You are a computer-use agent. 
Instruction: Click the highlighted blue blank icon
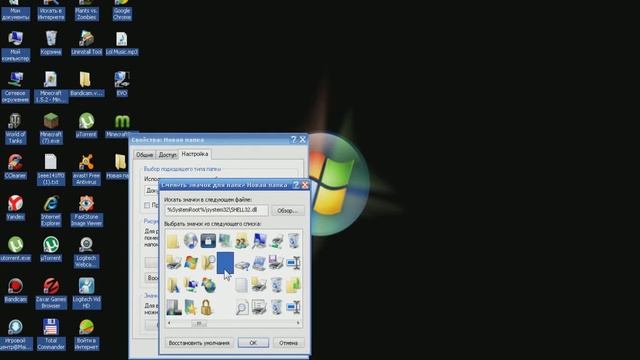(225, 262)
